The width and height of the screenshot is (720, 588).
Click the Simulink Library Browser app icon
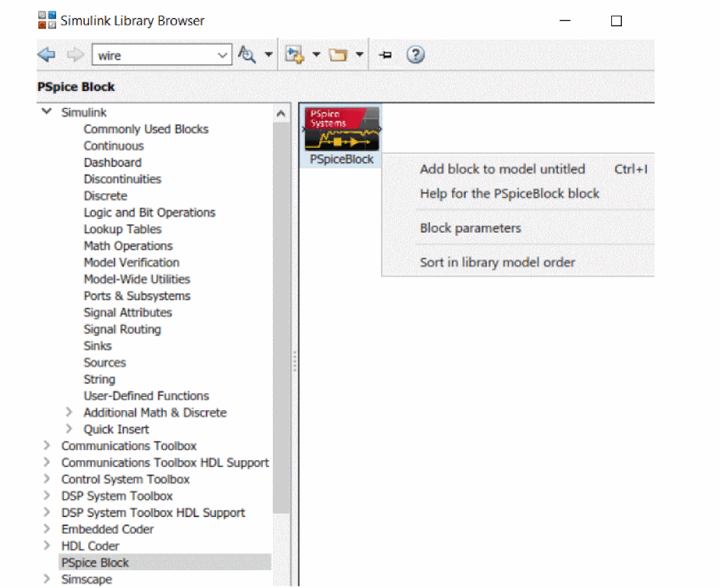coord(47,20)
